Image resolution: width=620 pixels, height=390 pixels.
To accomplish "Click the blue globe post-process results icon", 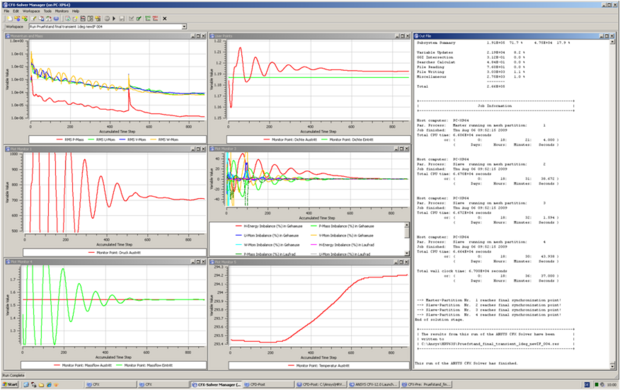I will tap(56, 19).
